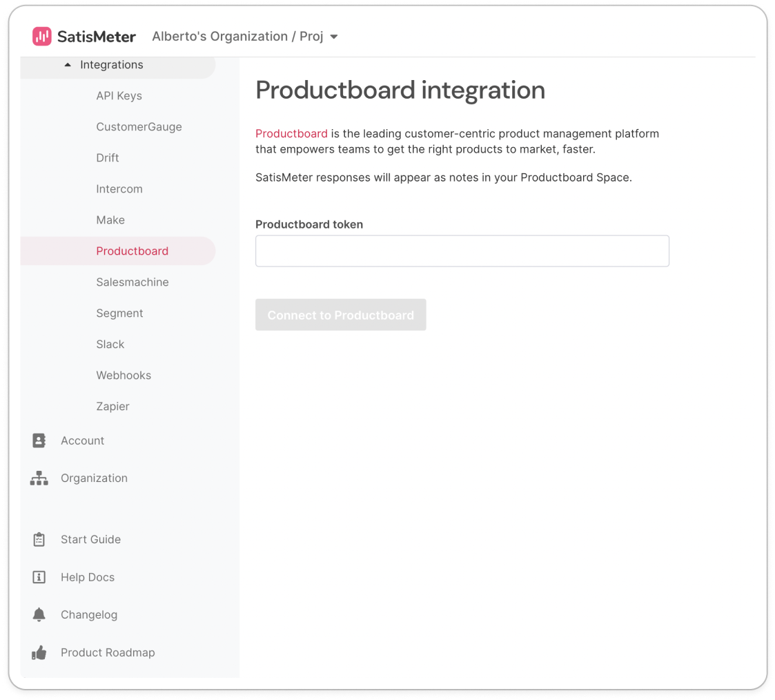Click the Integrations section header label
The image size is (775, 700).
point(112,65)
